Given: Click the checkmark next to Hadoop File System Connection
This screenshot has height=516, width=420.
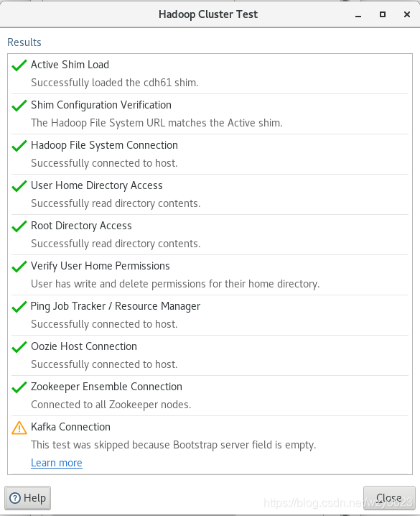Looking at the screenshot, I should 19,145.
